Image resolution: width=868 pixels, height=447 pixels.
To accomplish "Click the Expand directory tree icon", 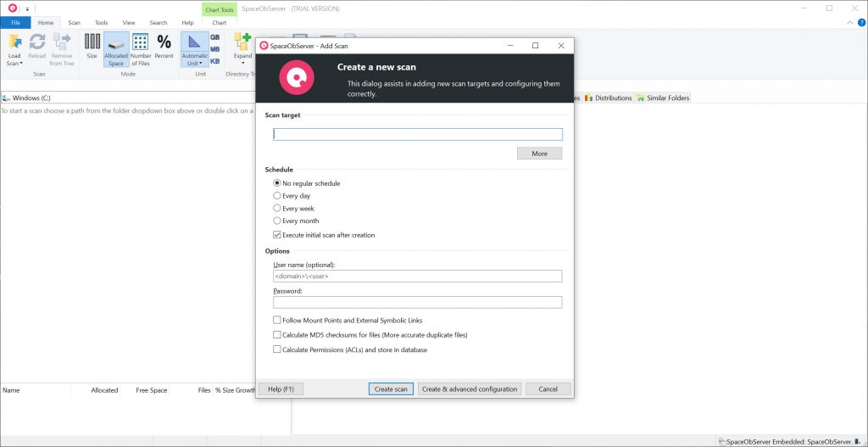I will point(242,42).
